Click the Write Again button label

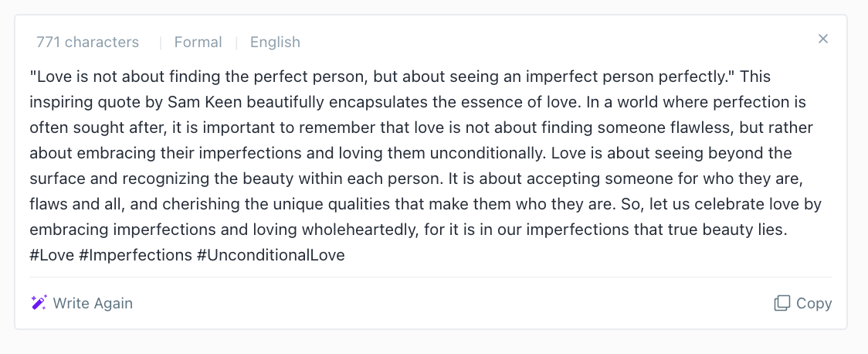93,303
